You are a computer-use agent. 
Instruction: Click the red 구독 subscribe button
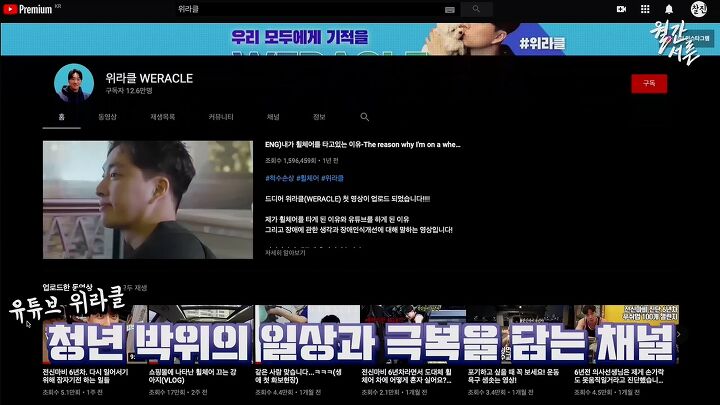649,84
